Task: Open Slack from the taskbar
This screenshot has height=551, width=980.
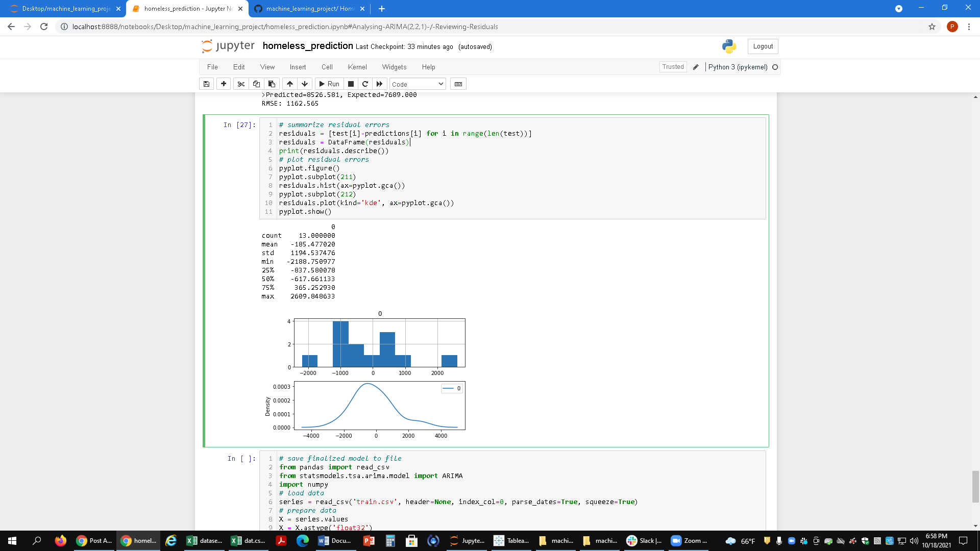Action: (644, 541)
